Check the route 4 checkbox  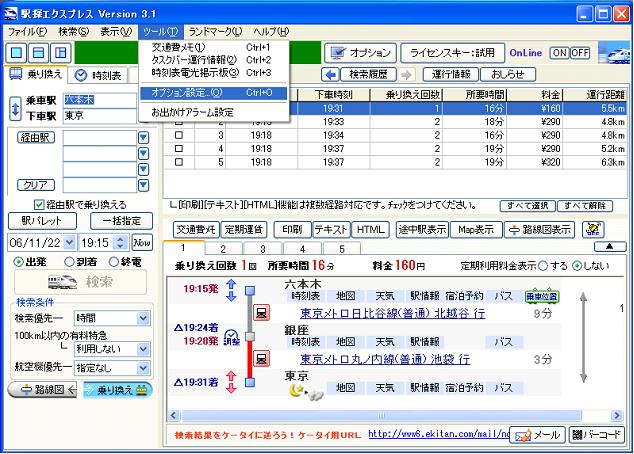click(179, 149)
